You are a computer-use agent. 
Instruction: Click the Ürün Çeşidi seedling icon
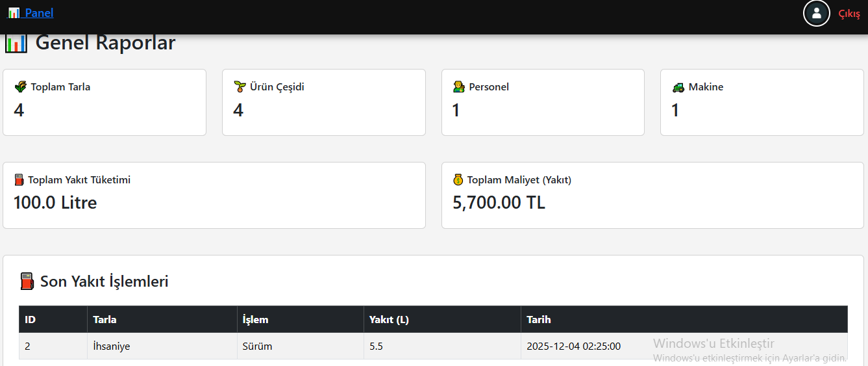coord(240,86)
